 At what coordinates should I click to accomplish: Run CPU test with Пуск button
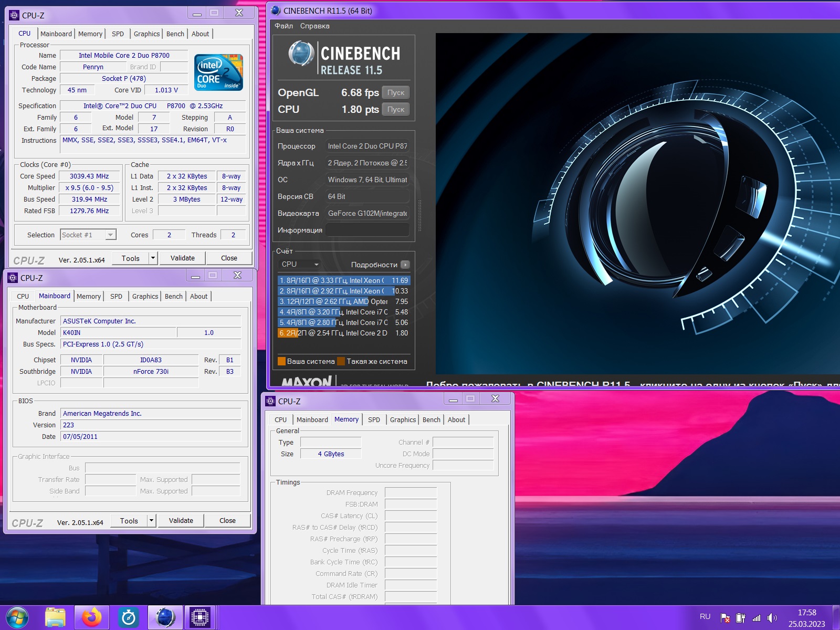(x=396, y=109)
